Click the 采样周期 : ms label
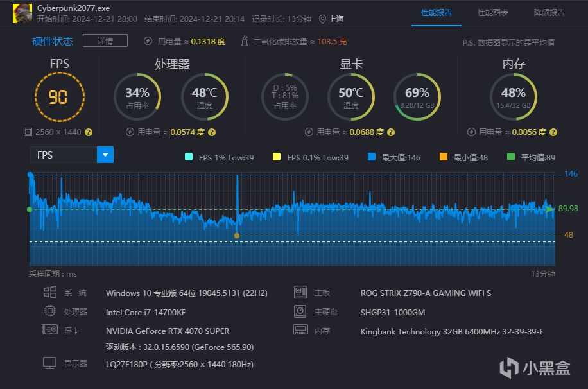Viewport: 588px width, 389px height. pyautogui.click(x=53, y=274)
